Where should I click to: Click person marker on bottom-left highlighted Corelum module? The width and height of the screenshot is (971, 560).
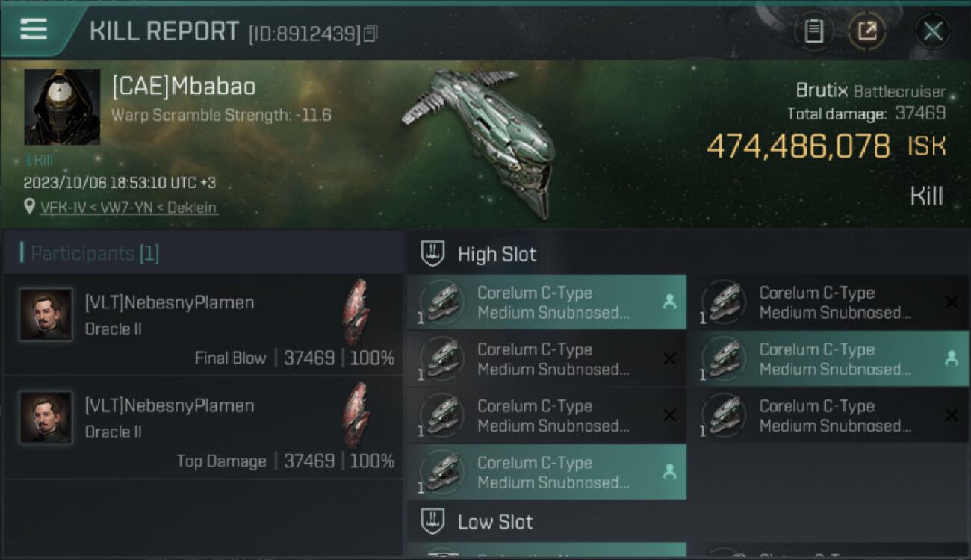[669, 472]
